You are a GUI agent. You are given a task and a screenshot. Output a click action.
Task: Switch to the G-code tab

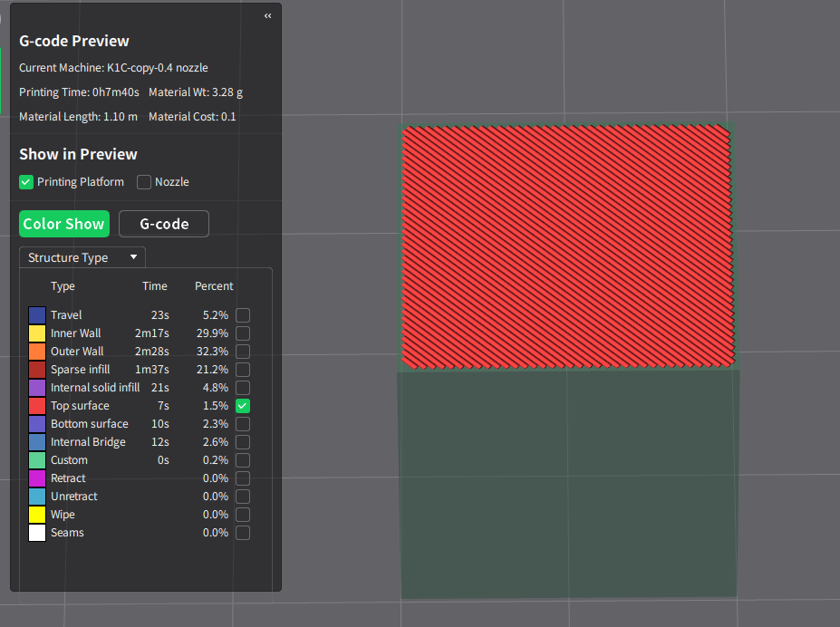tap(164, 224)
